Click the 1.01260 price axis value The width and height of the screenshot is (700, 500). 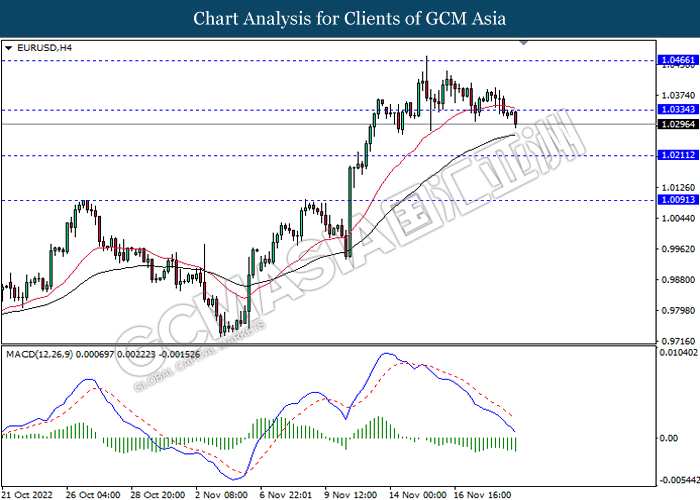678,188
